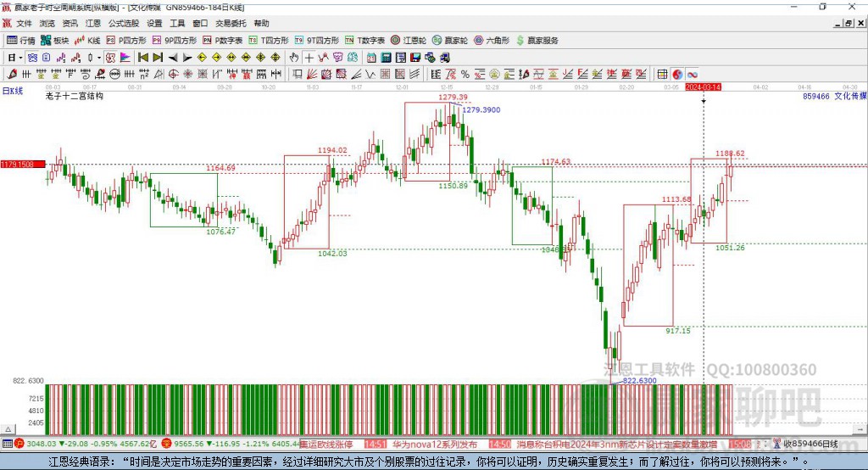Open the 浏览 menu

[x=47, y=23]
